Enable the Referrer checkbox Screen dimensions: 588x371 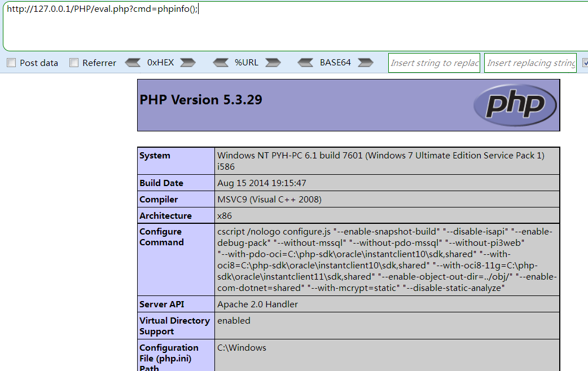tap(74, 63)
